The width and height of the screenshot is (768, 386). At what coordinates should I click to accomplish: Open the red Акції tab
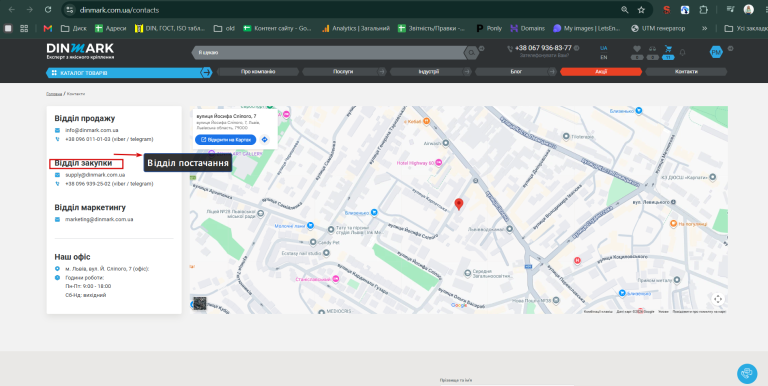point(601,72)
